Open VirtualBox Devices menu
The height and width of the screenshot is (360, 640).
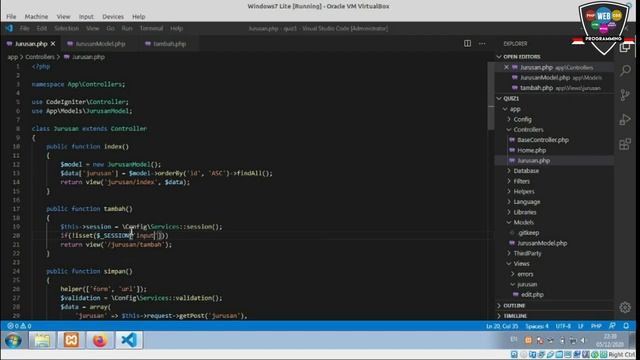tap(113, 17)
